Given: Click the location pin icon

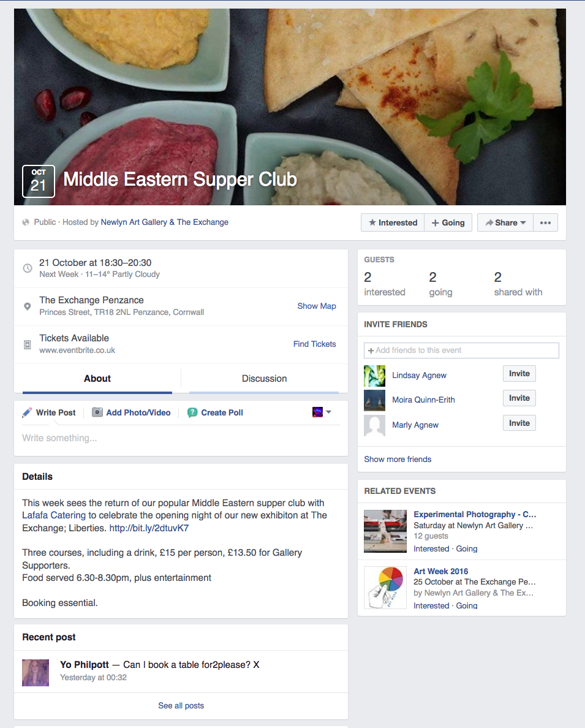Looking at the screenshot, I should point(28,306).
